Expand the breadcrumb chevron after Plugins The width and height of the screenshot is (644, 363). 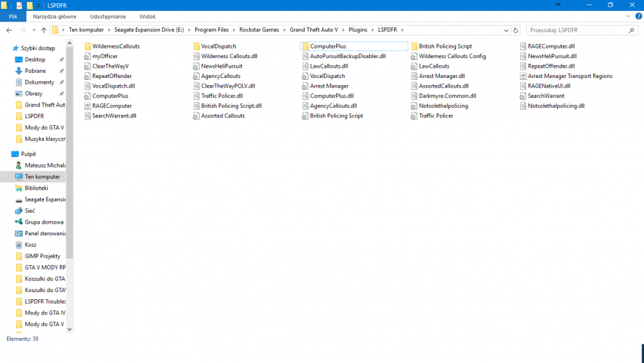pyautogui.click(x=373, y=30)
